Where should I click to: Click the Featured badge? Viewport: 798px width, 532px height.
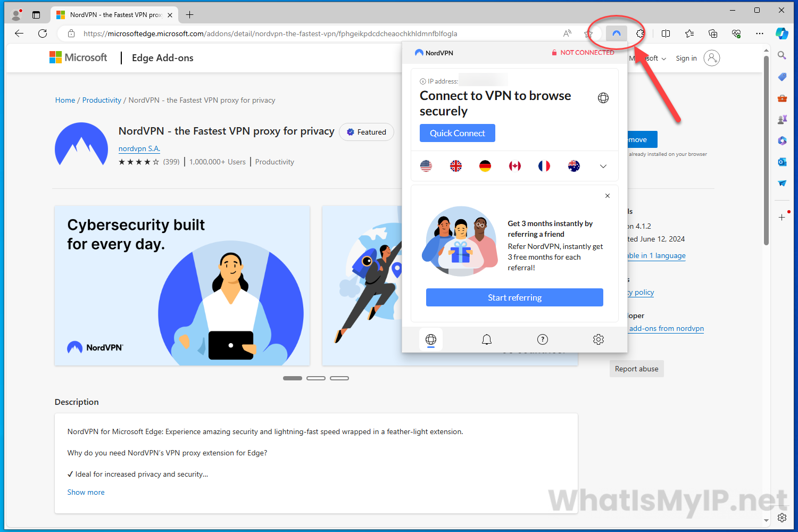(x=367, y=132)
